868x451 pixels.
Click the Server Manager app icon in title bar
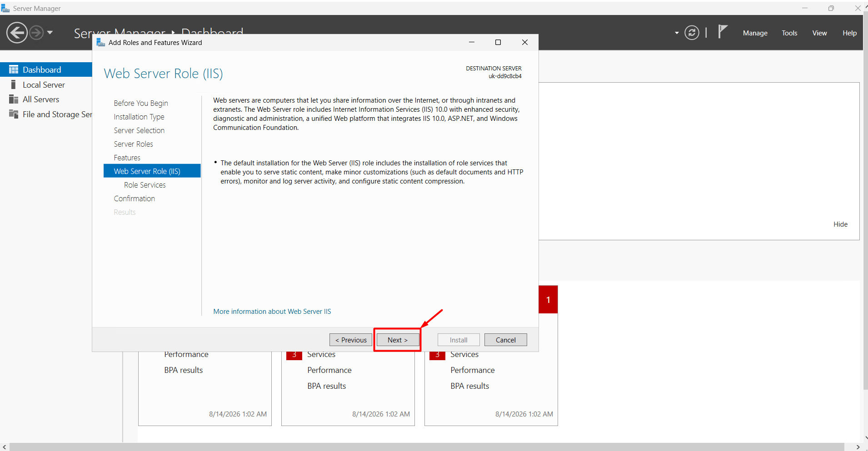5,8
